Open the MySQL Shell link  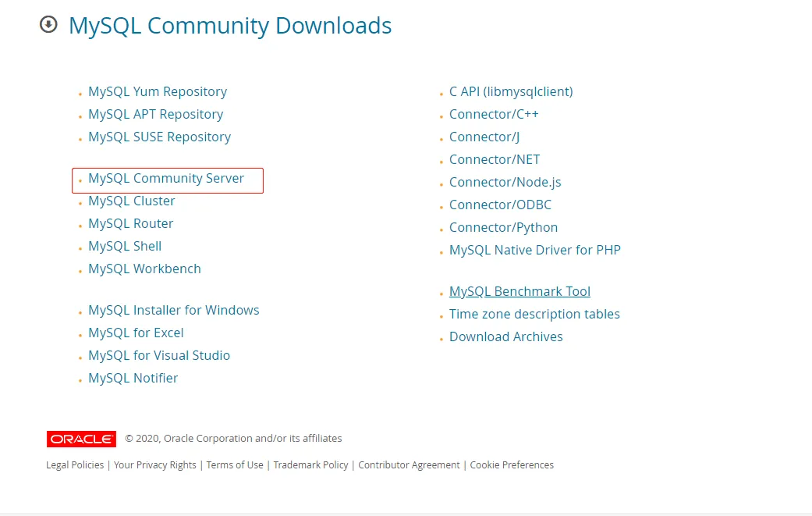point(125,247)
